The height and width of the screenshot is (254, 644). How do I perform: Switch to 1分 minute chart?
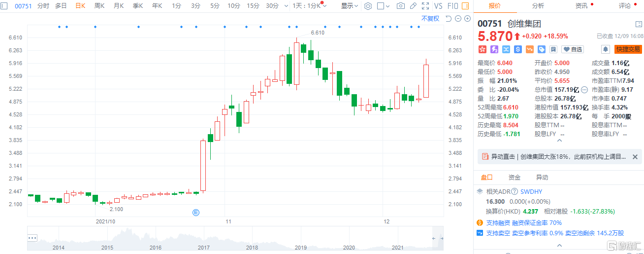tap(176, 6)
